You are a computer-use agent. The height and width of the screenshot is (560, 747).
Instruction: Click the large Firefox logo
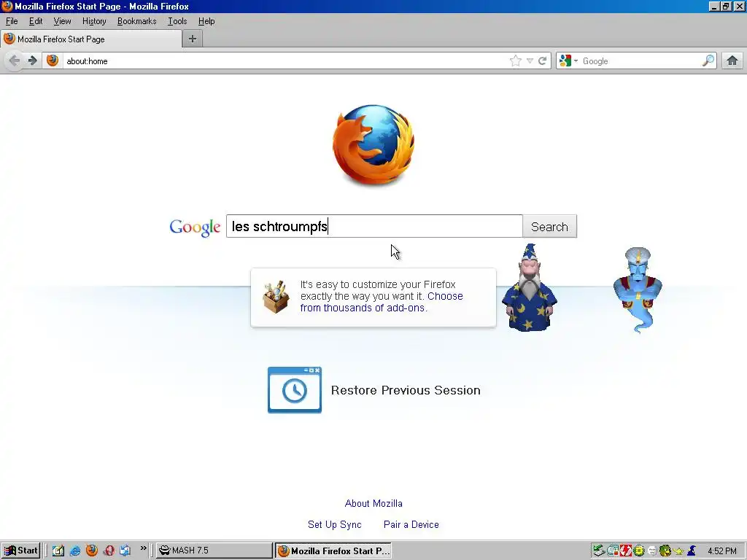point(373,145)
